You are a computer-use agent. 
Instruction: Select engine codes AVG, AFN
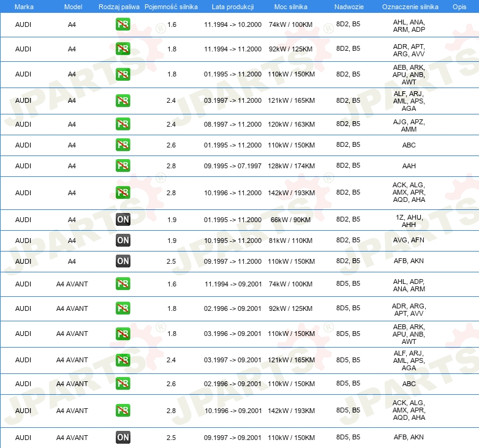[x=409, y=240]
